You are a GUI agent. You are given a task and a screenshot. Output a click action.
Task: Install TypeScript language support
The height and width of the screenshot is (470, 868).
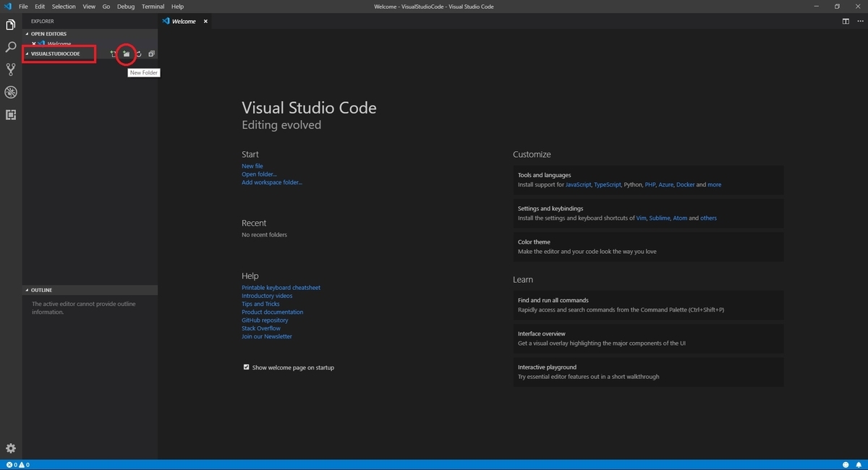pyautogui.click(x=608, y=185)
